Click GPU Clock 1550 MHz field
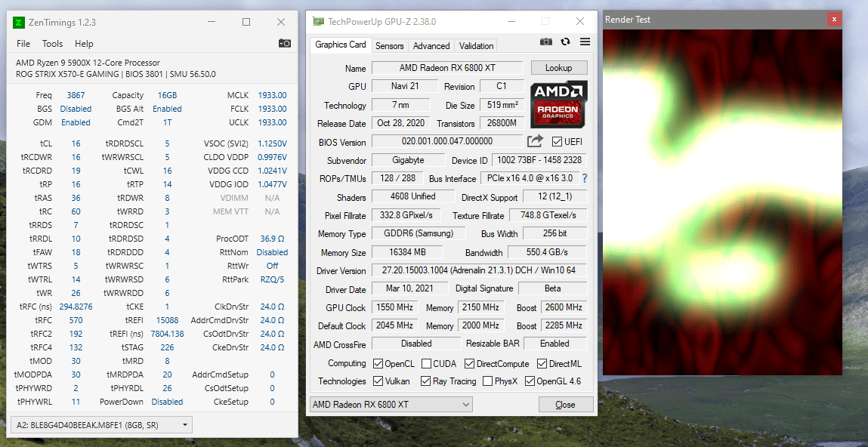Viewport: 868px width, 447px height. pyautogui.click(x=396, y=307)
